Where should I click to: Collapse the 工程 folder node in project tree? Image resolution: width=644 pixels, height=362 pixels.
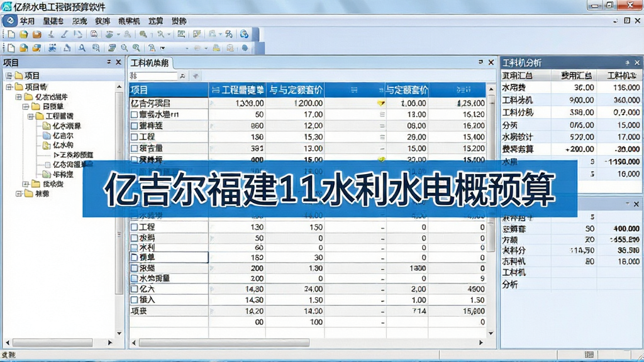click(x=31, y=116)
